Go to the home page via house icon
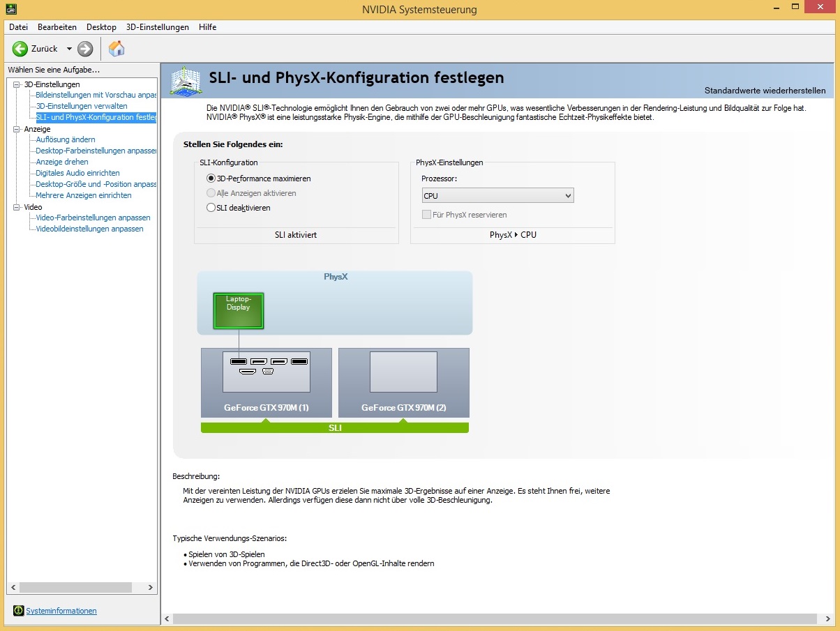The width and height of the screenshot is (840, 631). click(117, 49)
